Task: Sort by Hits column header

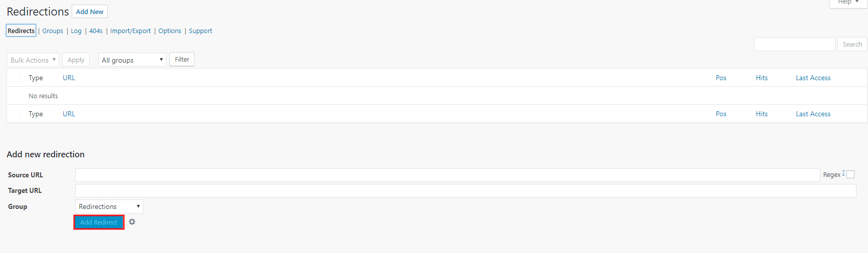Action: pos(762,78)
